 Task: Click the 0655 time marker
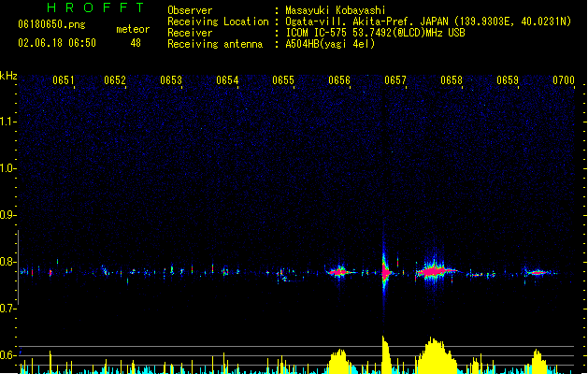[x=283, y=80]
